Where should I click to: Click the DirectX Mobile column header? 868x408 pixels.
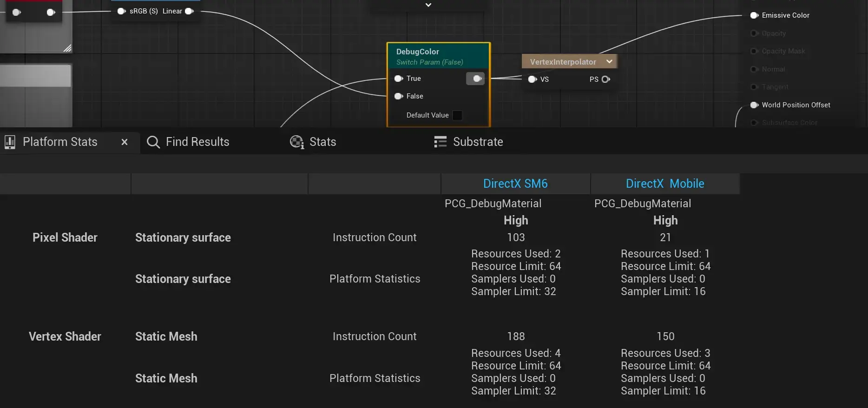pyautogui.click(x=665, y=184)
